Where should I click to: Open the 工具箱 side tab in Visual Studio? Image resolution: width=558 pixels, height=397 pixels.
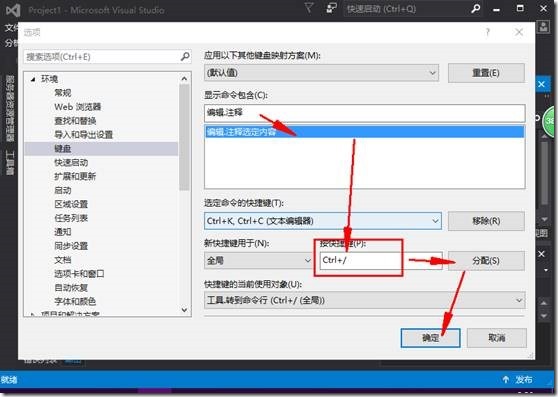click(x=10, y=163)
